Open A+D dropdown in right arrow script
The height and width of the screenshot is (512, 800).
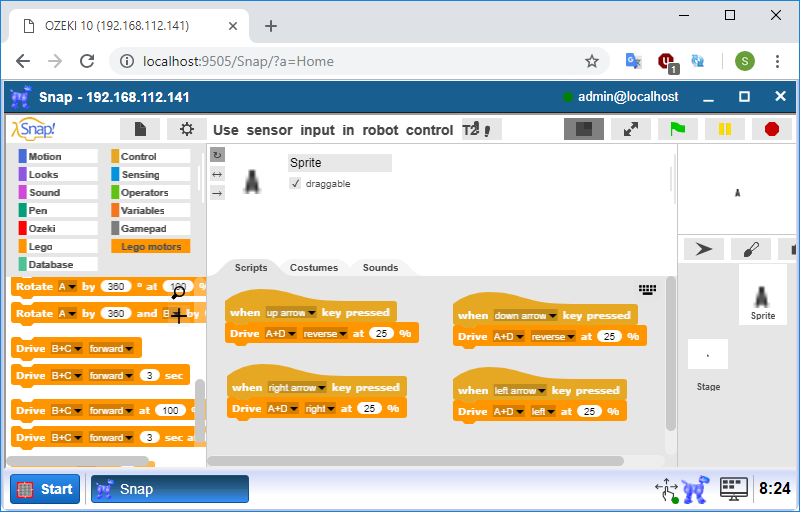pyautogui.click(x=282, y=408)
